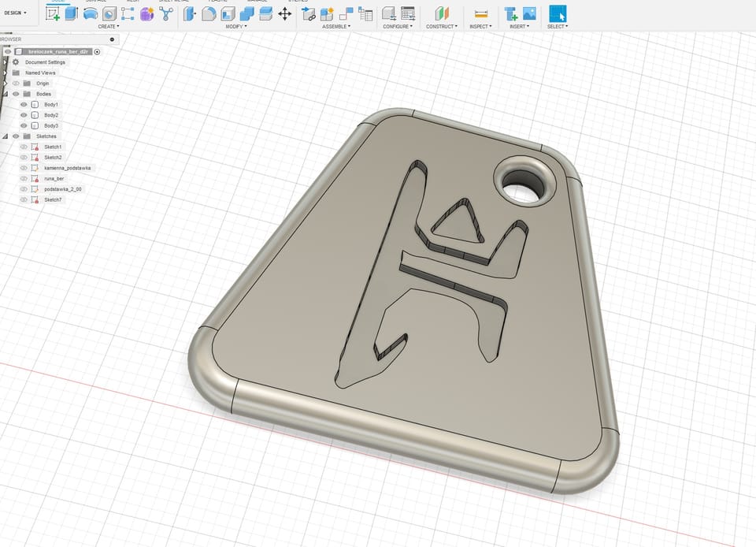Expand the Origin folder in browser
Viewport: 756px width, 547px height.
tap(6, 84)
